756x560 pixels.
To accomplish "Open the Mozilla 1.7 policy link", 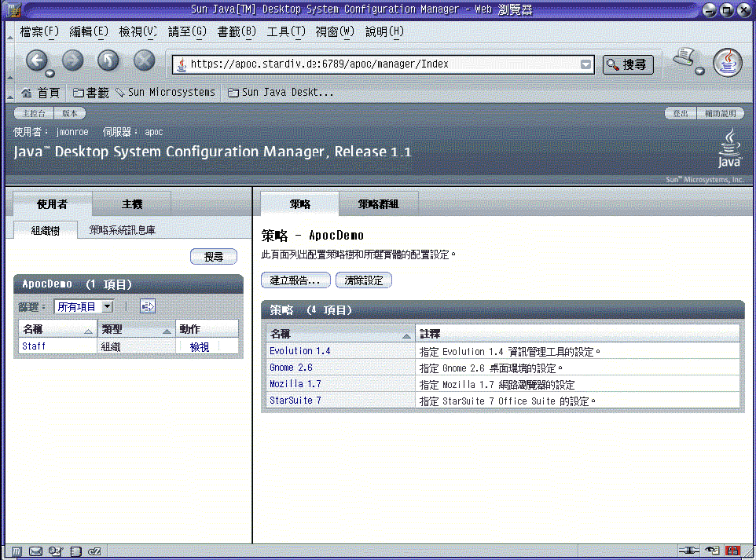I will pyautogui.click(x=295, y=383).
